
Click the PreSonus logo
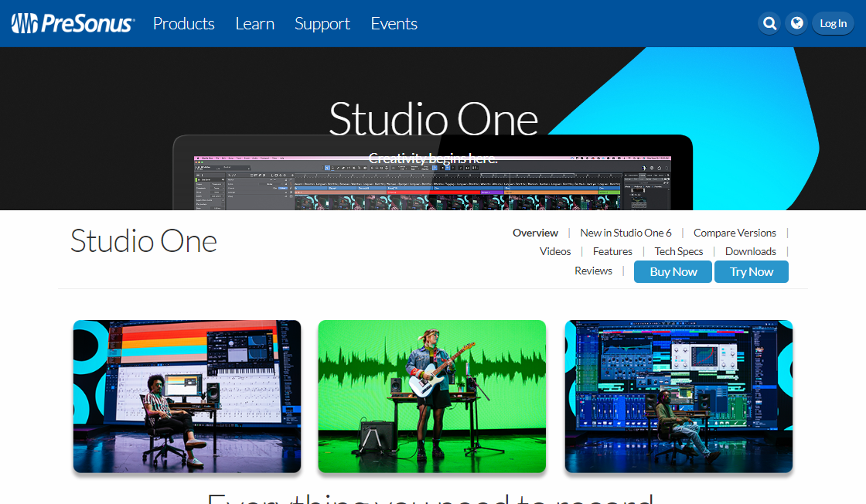(x=73, y=23)
